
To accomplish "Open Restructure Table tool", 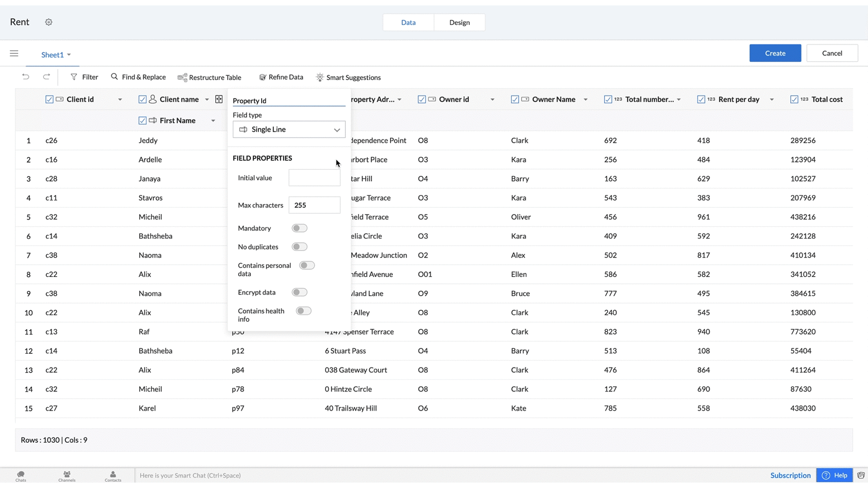I will tap(209, 78).
